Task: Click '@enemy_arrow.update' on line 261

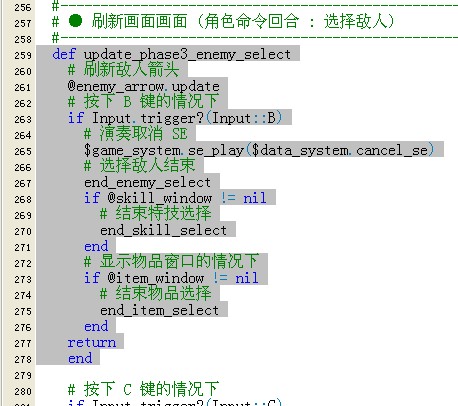Action: [144, 86]
